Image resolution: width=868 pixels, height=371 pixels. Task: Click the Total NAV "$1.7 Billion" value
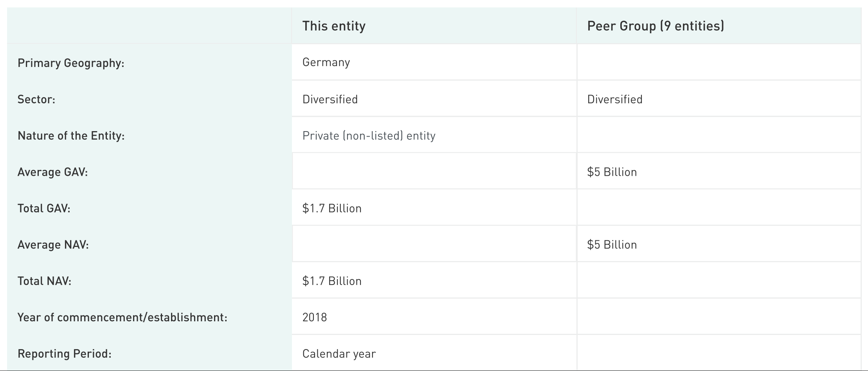coord(332,281)
